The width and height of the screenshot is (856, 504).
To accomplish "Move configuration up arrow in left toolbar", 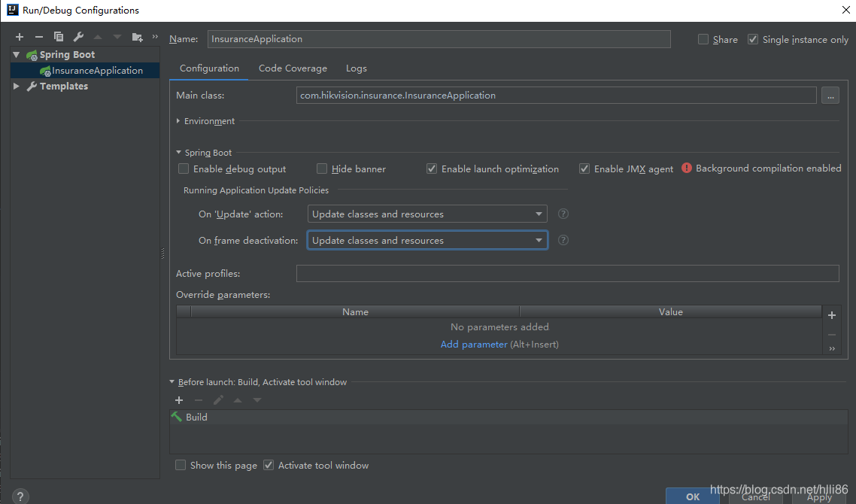I will [x=98, y=37].
